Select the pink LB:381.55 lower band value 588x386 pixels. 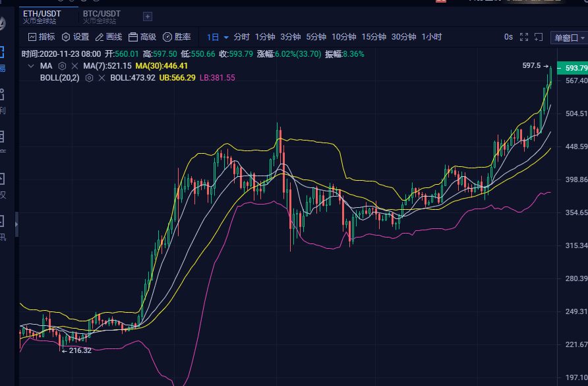[218, 78]
